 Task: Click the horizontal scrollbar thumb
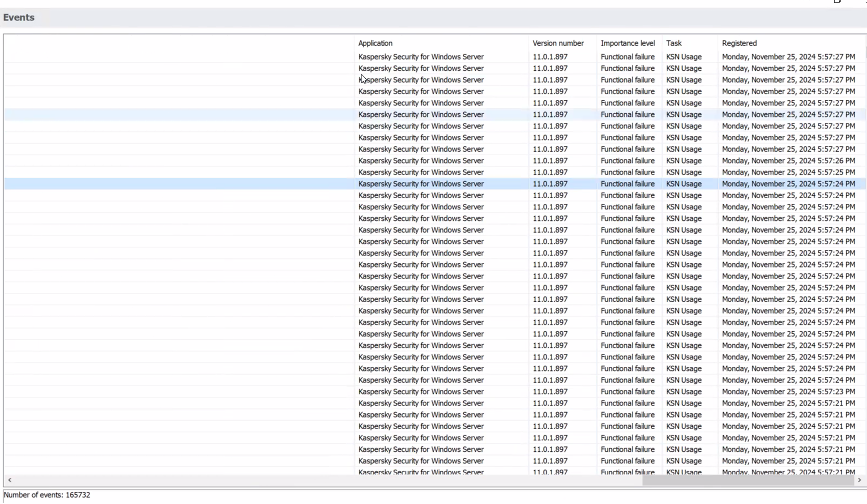746,481
